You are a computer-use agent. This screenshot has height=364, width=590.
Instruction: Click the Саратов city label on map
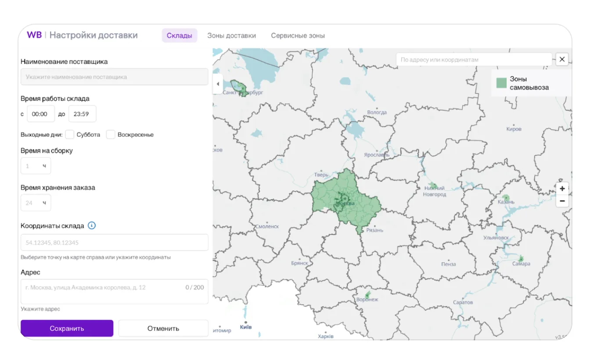[463, 302]
